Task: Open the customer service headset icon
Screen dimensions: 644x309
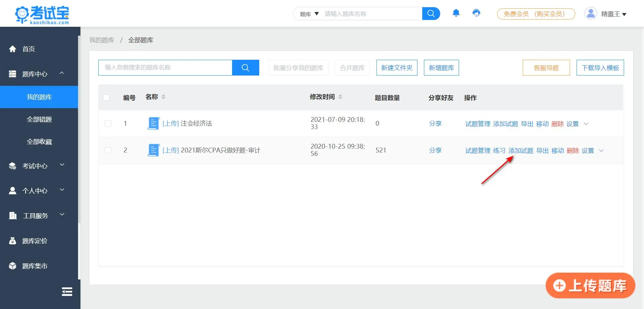Action: [x=476, y=13]
